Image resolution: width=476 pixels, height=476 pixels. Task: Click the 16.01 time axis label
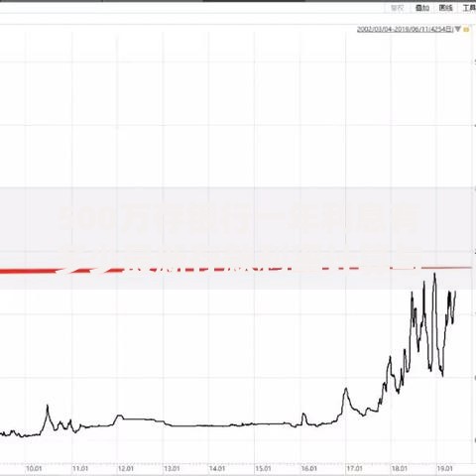coord(309,468)
